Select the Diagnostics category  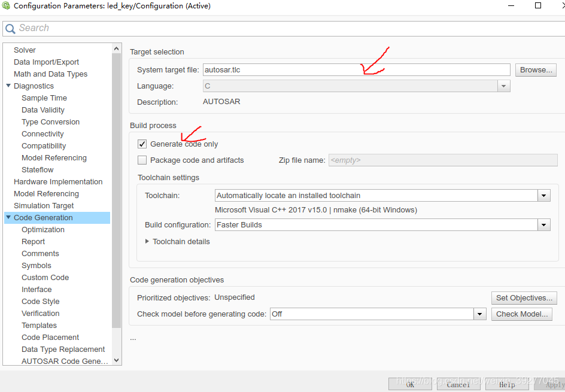pos(34,86)
